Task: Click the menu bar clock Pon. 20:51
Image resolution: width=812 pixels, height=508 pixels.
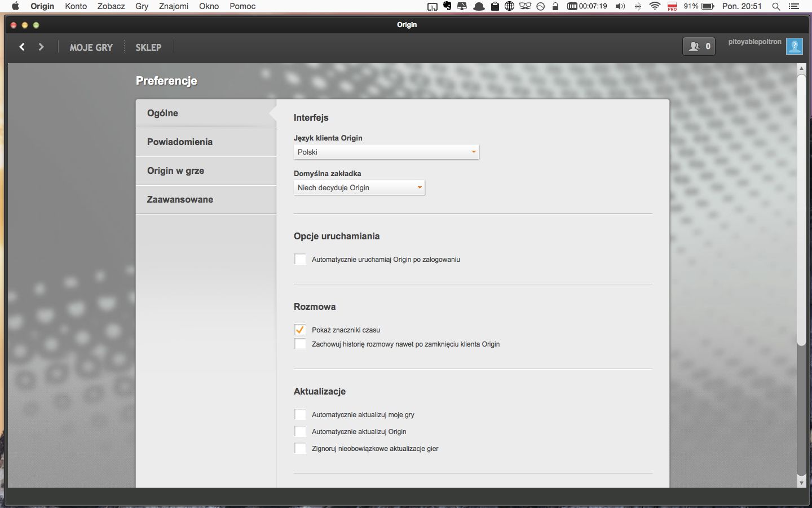Action: (x=742, y=6)
